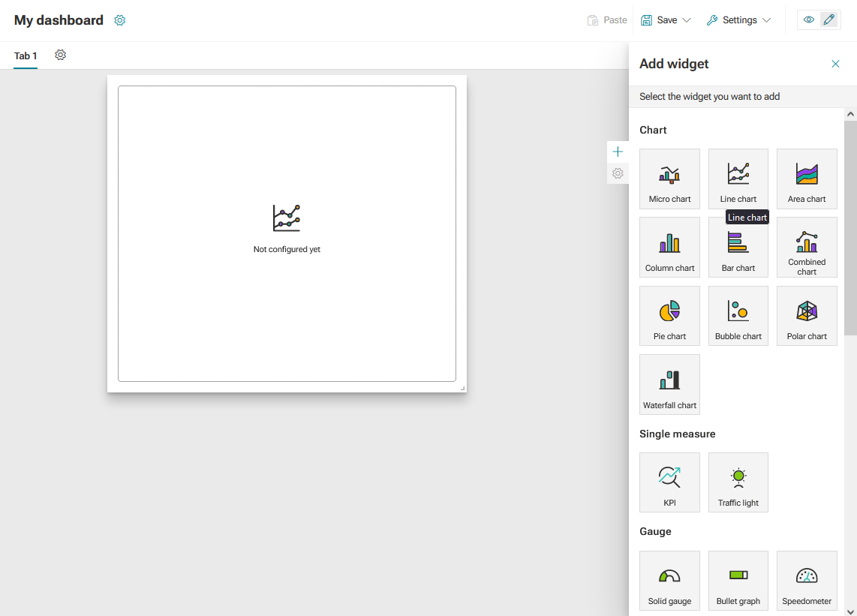
Task: Click the My dashboard title
Action: tap(59, 20)
